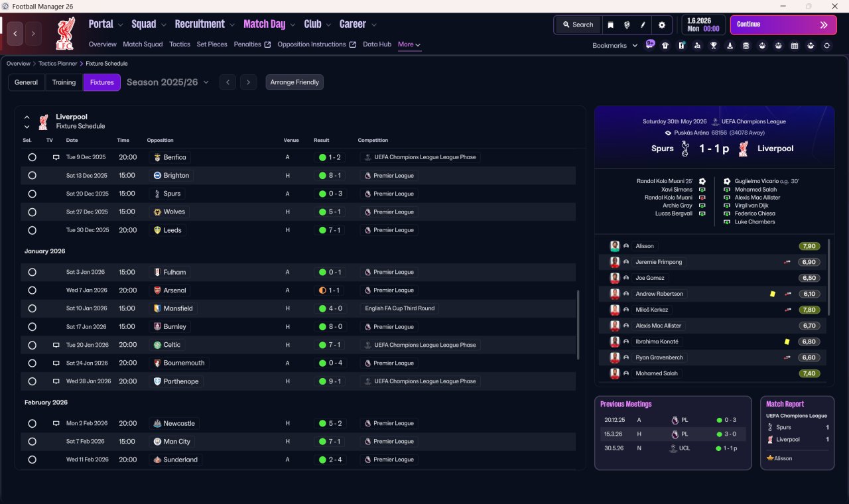Click the fixture list vertical scrollbar
This screenshot has height=504, width=849.
click(579, 325)
